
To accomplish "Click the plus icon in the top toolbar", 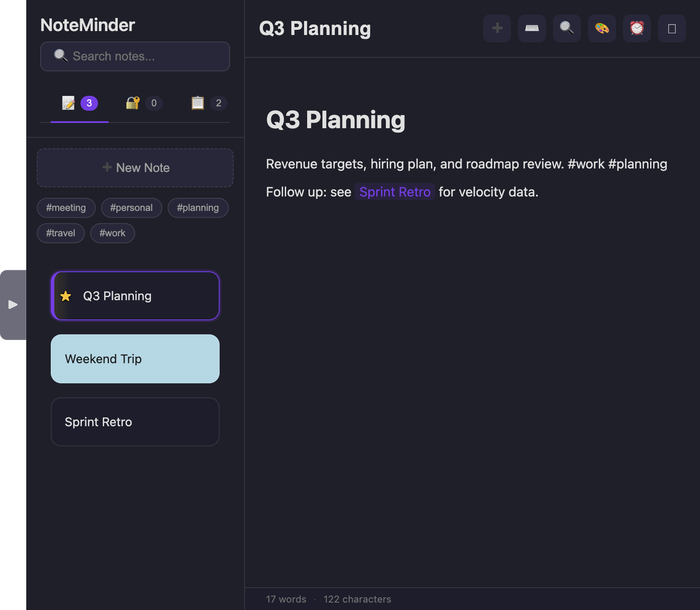I will [x=497, y=28].
